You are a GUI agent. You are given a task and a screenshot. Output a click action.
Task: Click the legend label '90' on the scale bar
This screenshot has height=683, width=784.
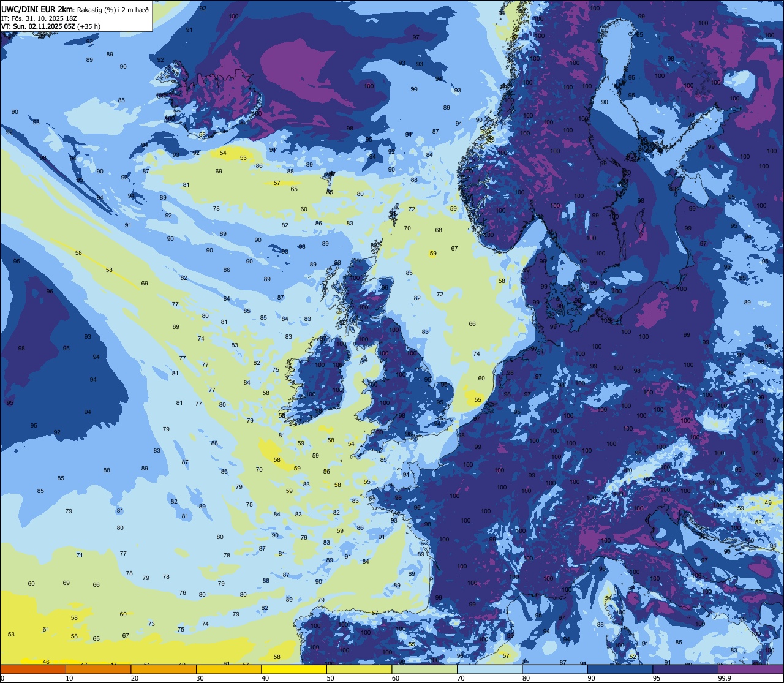pos(591,678)
